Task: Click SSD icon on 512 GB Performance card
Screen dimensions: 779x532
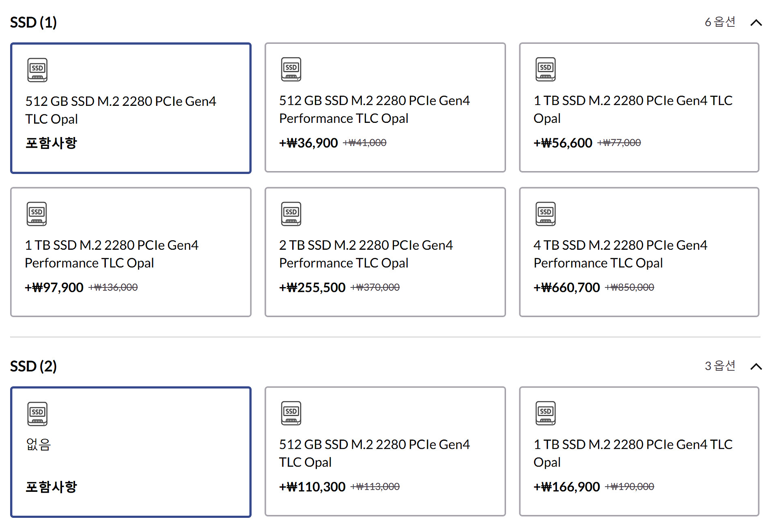Action: click(x=291, y=69)
